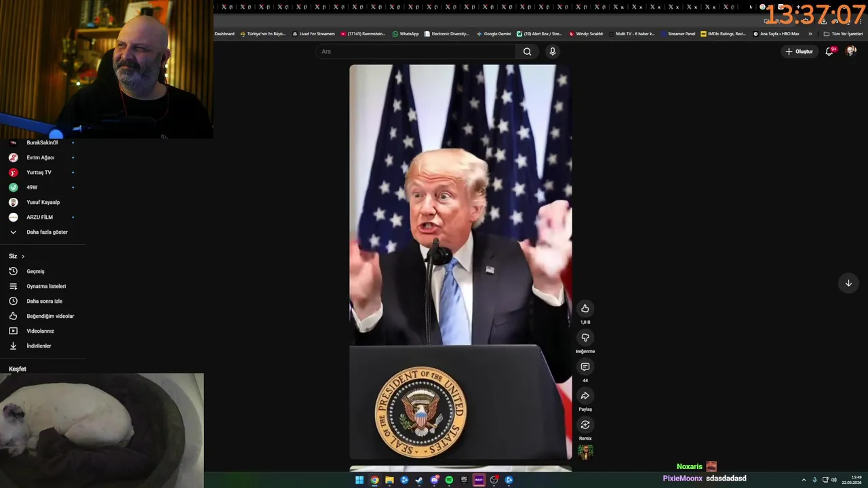Dislike the Short via Beğenme icon
The width and height of the screenshot is (868, 488).
[x=585, y=338]
